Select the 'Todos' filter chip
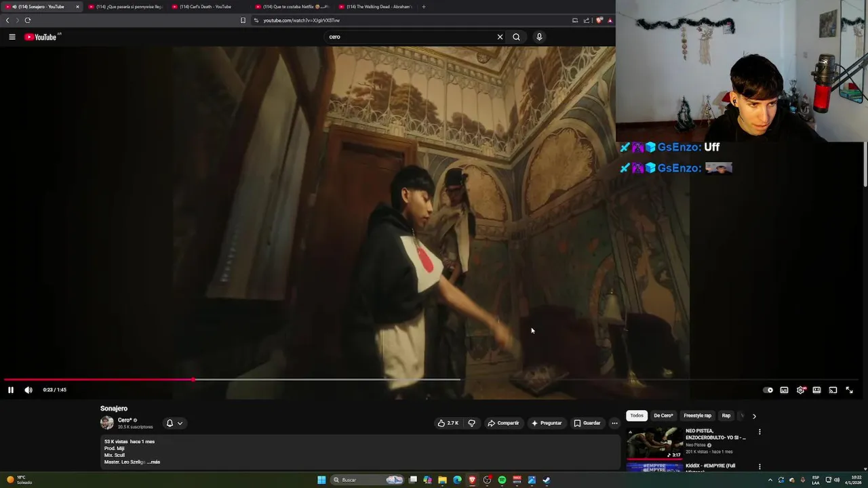The height and width of the screenshot is (488, 868). tap(637, 415)
